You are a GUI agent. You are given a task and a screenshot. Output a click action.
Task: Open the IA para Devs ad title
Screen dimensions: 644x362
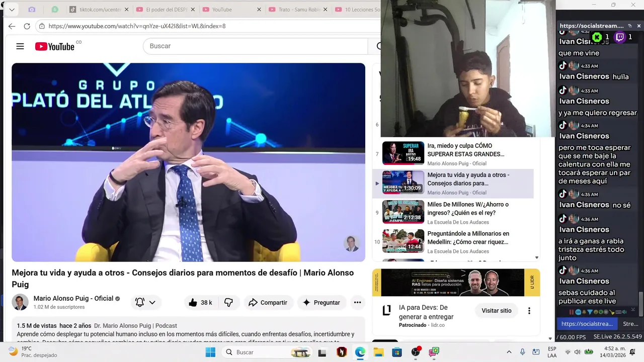click(426, 312)
